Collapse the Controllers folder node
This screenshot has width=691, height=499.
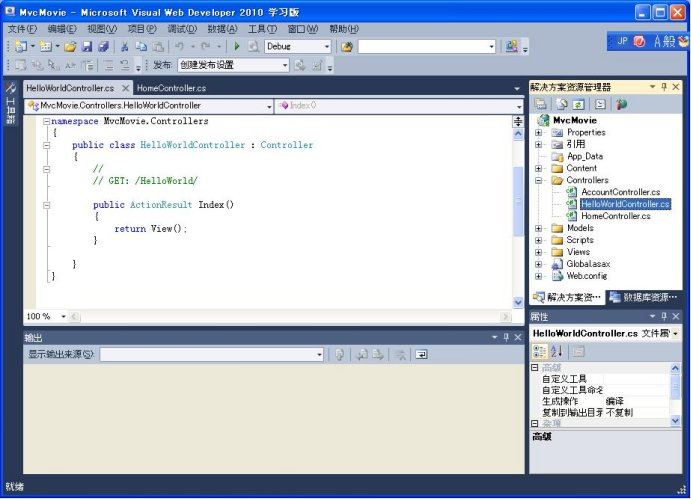539,180
